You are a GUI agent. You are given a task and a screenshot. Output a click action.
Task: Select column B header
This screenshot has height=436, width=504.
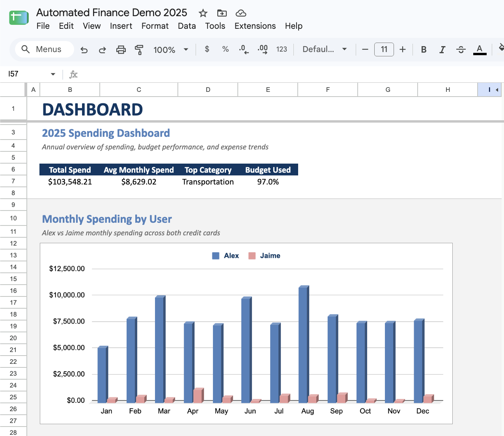pyautogui.click(x=70, y=89)
